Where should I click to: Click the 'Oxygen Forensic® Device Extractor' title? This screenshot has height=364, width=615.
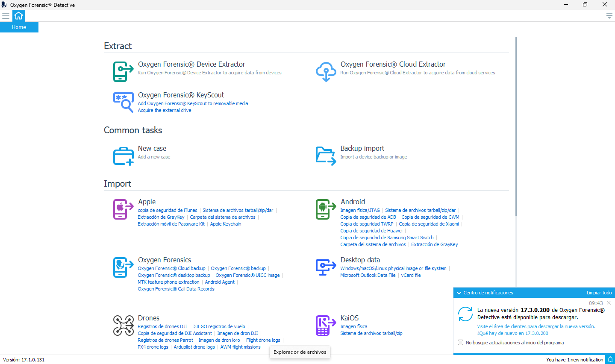tap(191, 64)
